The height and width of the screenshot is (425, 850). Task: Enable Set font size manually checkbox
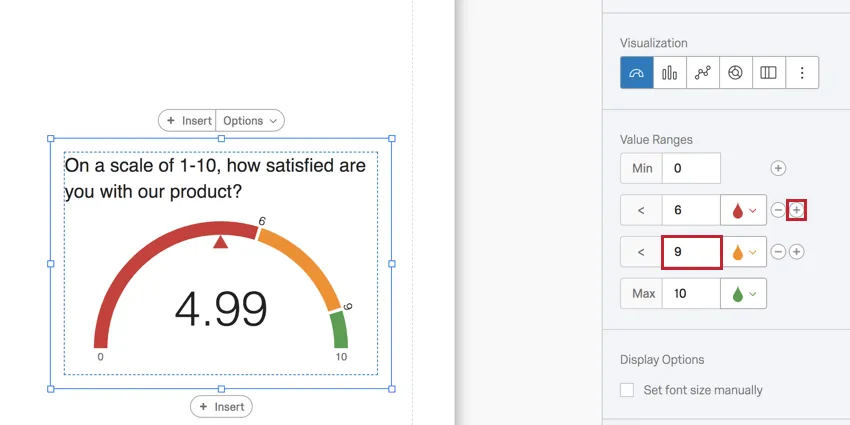tap(627, 390)
